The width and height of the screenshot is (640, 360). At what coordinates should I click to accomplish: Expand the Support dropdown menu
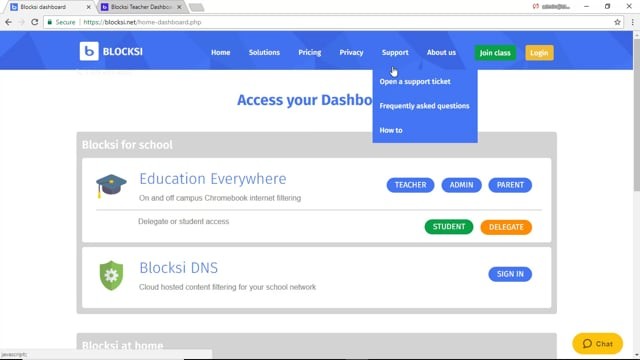pyautogui.click(x=395, y=53)
